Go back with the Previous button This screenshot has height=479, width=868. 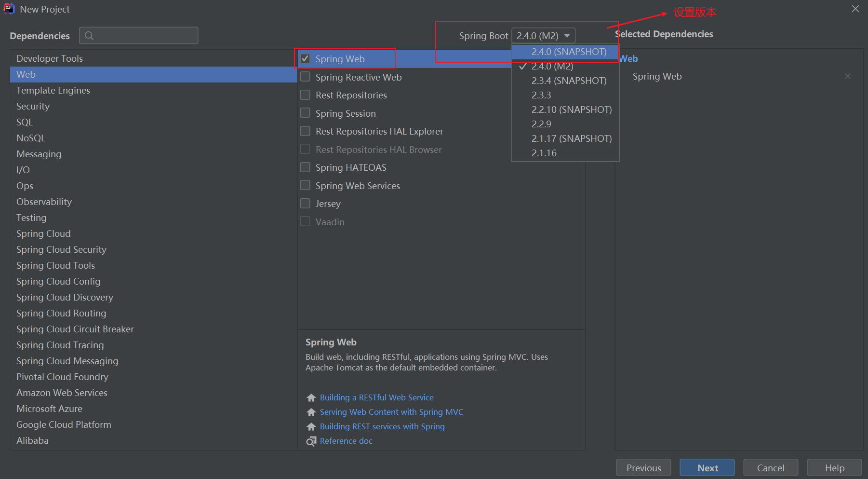coord(643,468)
